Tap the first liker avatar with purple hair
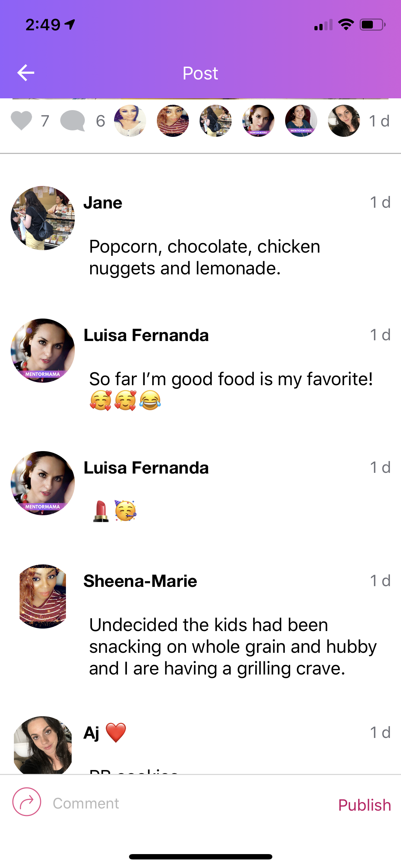This screenshot has width=401, height=868. pos(130,121)
